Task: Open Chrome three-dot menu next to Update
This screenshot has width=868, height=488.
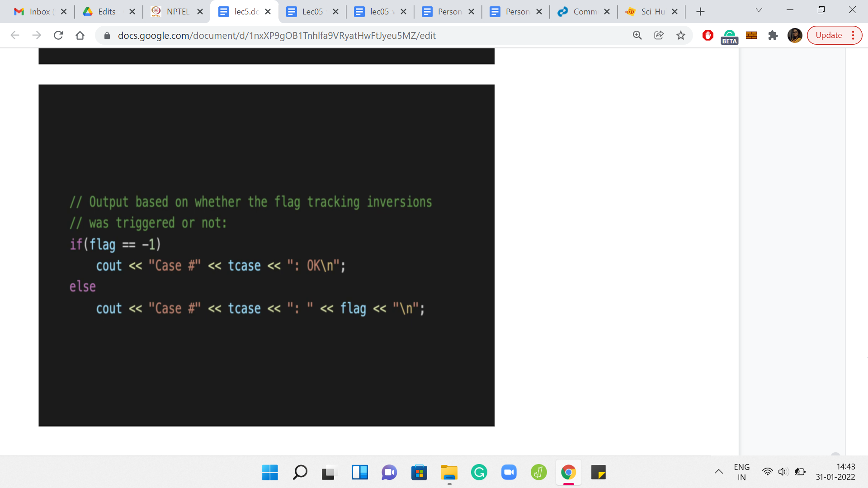Action: tap(853, 35)
